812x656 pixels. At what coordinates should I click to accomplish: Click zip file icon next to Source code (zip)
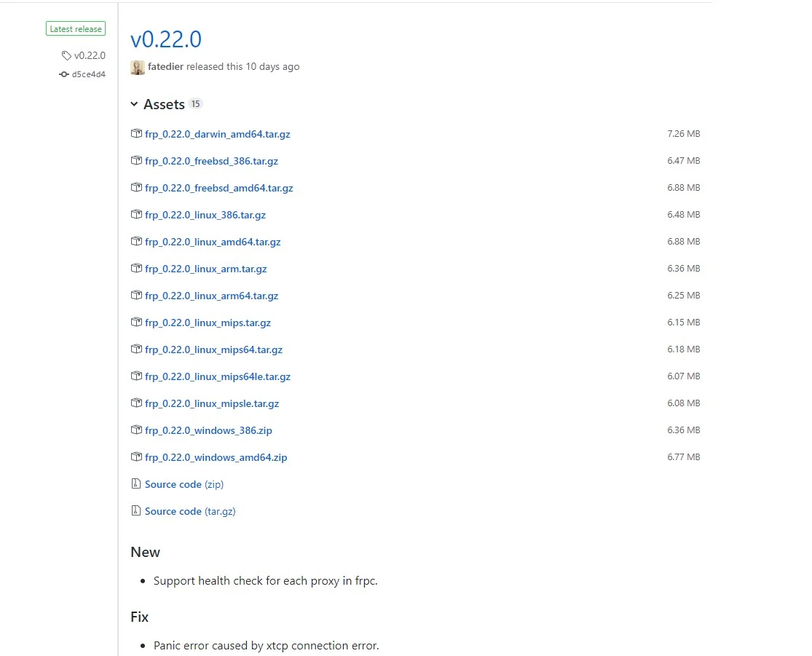135,483
